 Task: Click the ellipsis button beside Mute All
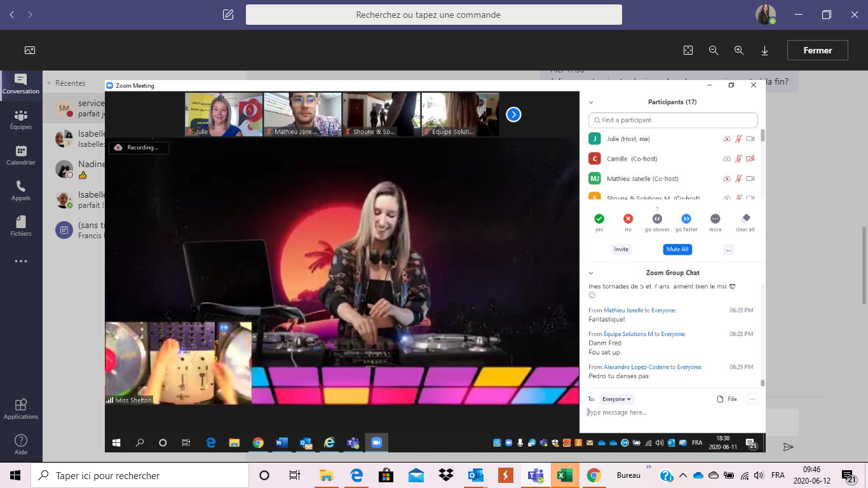(x=729, y=249)
